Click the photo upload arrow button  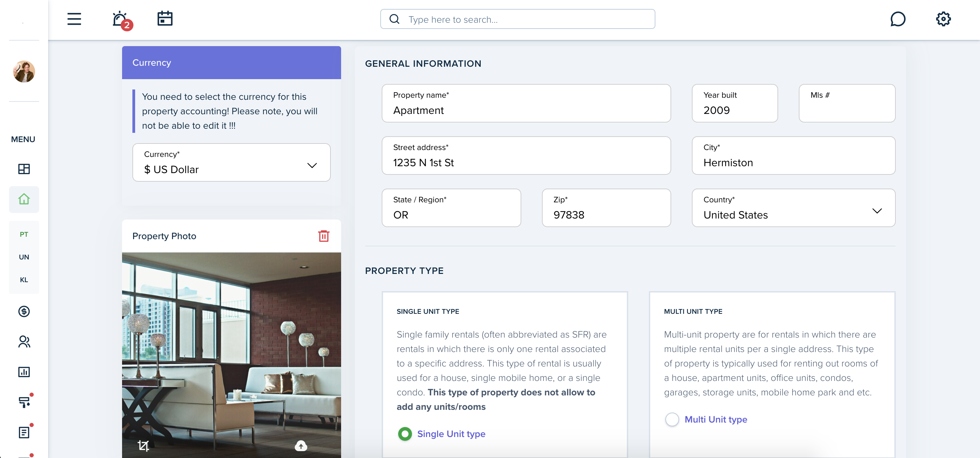point(301,447)
